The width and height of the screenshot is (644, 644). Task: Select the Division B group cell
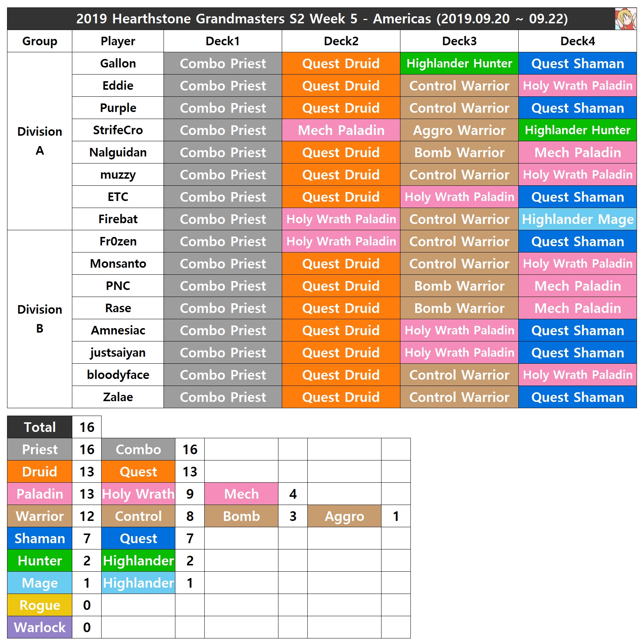coord(40,319)
